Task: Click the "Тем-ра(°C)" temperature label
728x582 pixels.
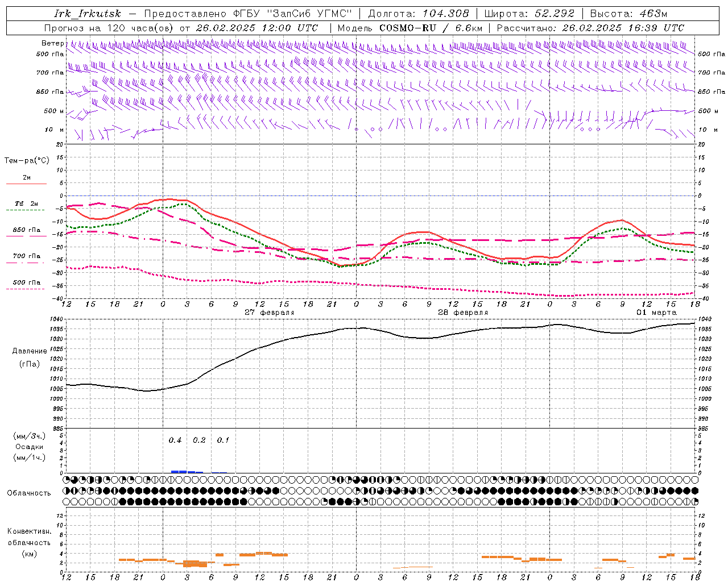Action: point(27,160)
